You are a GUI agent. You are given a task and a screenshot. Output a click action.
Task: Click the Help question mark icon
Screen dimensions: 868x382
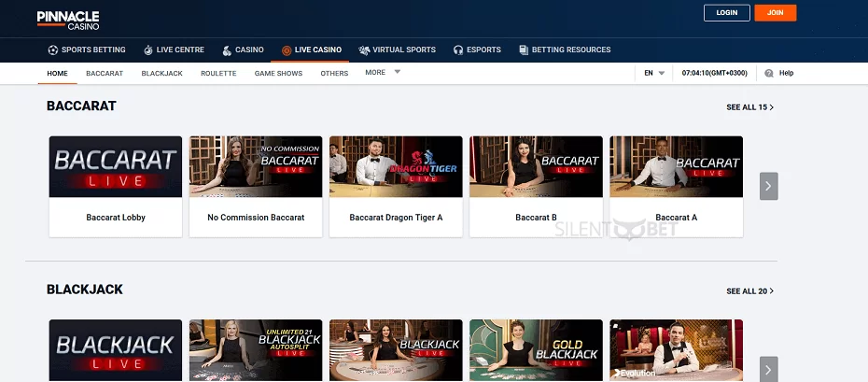tap(768, 73)
